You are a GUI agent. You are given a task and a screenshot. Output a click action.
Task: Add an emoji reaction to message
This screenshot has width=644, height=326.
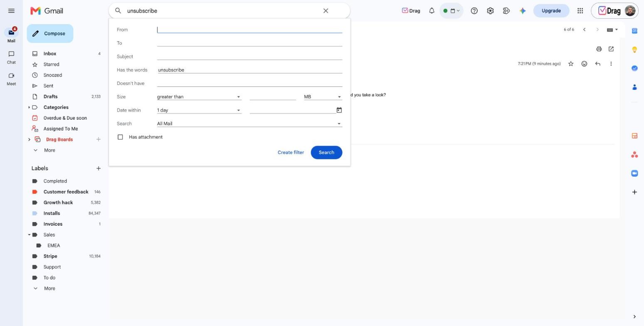tap(584, 64)
